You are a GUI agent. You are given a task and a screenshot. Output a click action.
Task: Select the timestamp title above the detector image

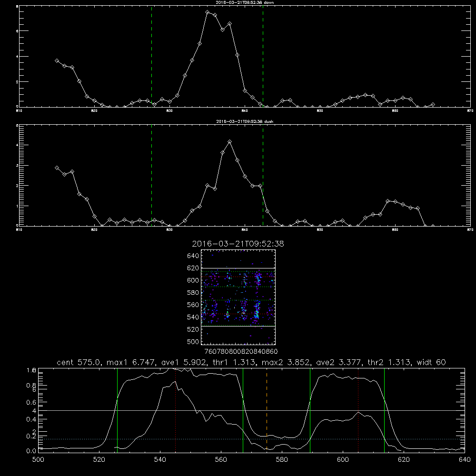coord(238,244)
